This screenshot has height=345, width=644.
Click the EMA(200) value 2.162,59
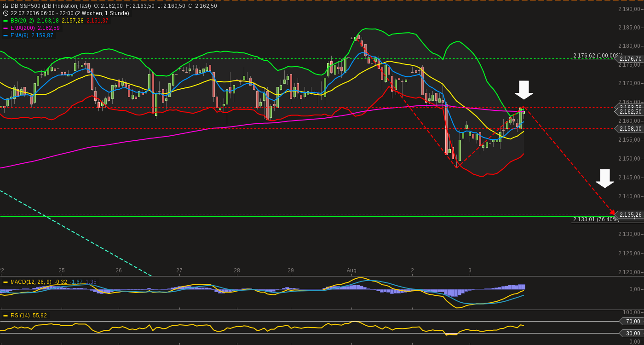[49, 28]
